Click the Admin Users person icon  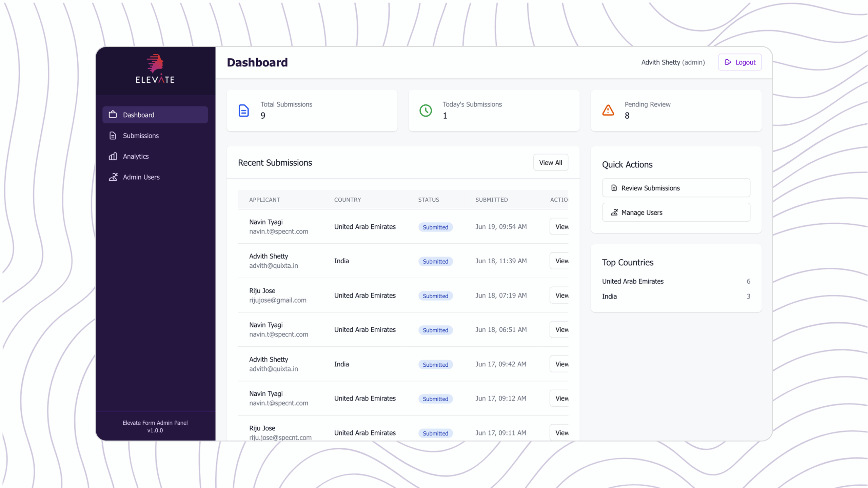point(113,177)
